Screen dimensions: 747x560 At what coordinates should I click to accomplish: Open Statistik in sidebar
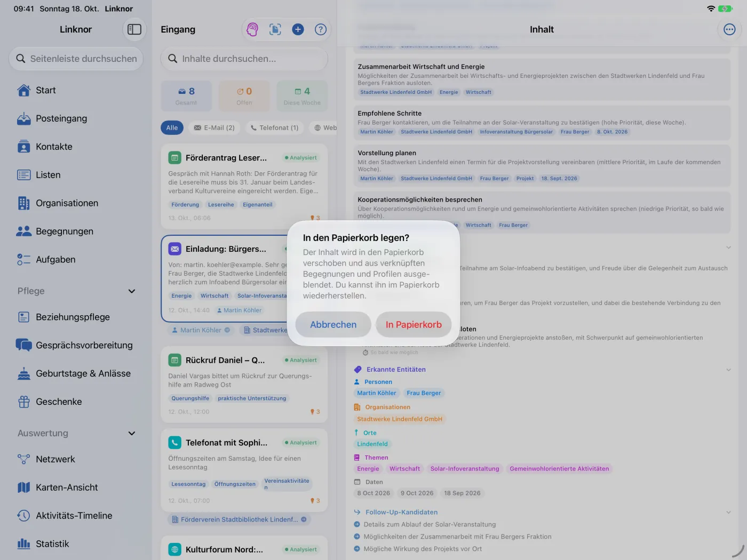(x=76, y=544)
